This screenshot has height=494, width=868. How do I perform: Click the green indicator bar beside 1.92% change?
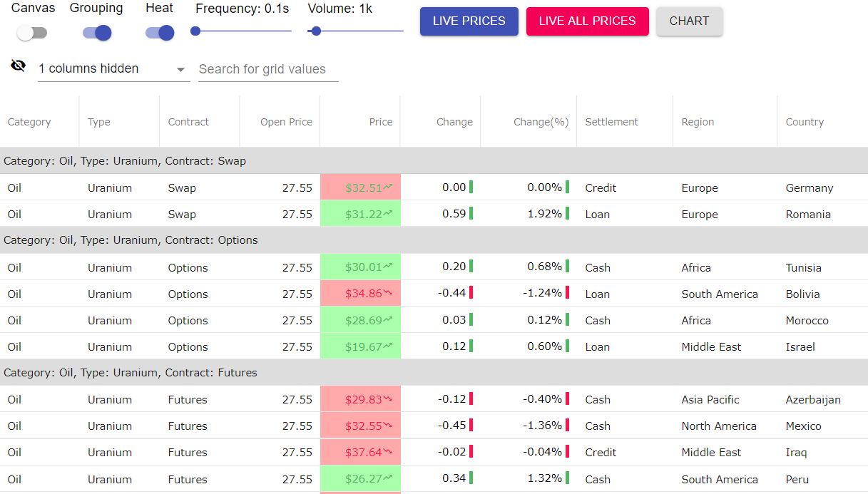567,214
